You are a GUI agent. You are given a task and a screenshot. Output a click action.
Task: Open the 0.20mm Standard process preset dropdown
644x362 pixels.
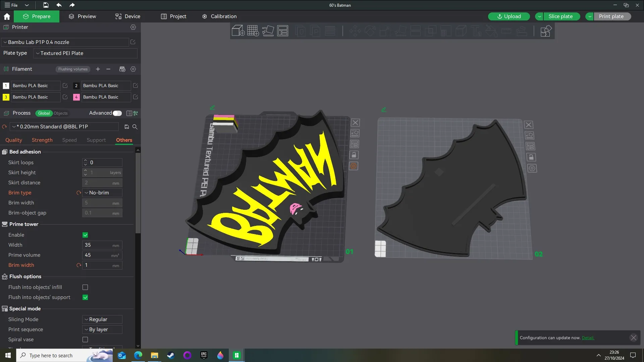(64, 127)
